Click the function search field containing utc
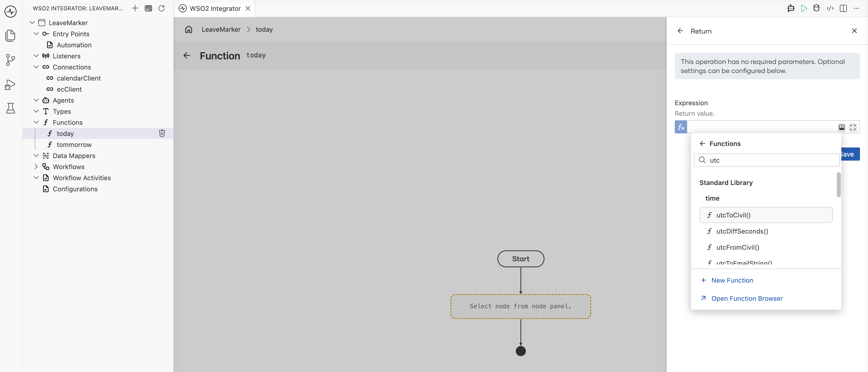 [x=766, y=160]
